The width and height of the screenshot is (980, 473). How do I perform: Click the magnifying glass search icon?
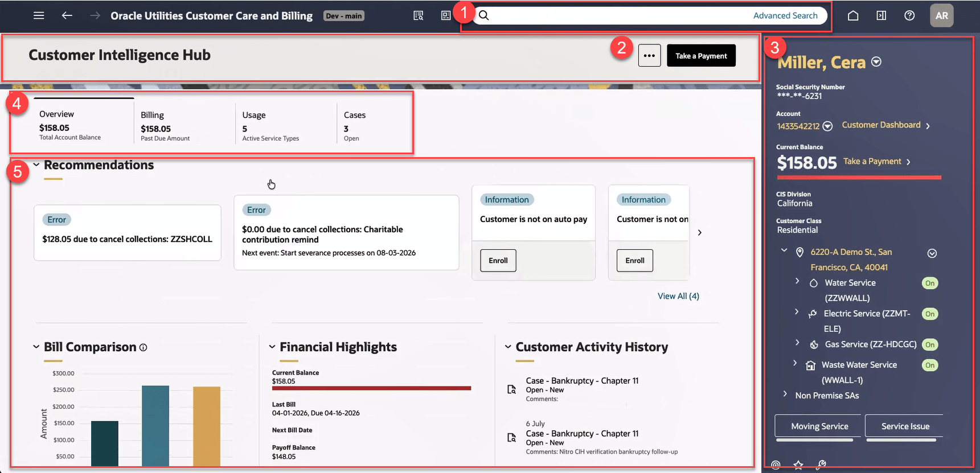click(484, 15)
